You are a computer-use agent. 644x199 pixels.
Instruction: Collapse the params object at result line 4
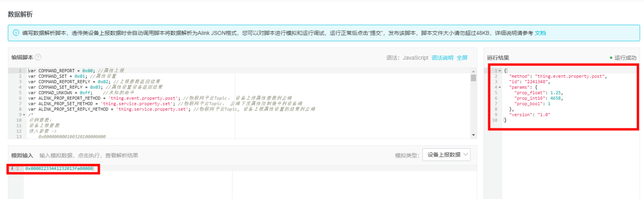499,87
